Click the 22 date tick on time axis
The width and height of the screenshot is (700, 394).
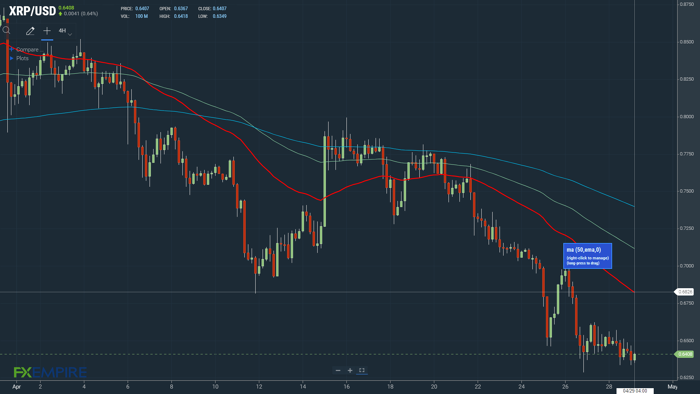click(x=478, y=386)
